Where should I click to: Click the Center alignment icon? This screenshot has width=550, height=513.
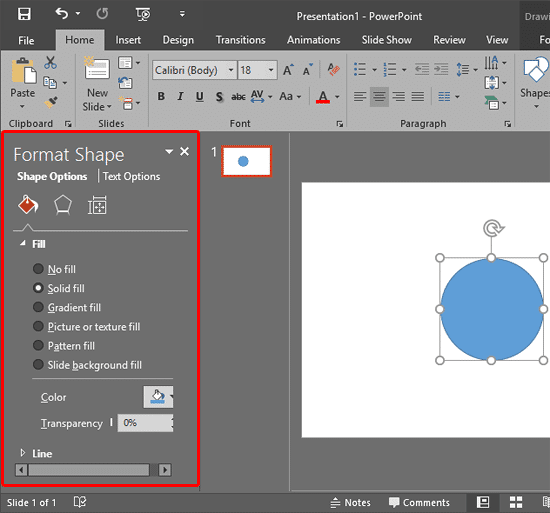pos(379,96)
